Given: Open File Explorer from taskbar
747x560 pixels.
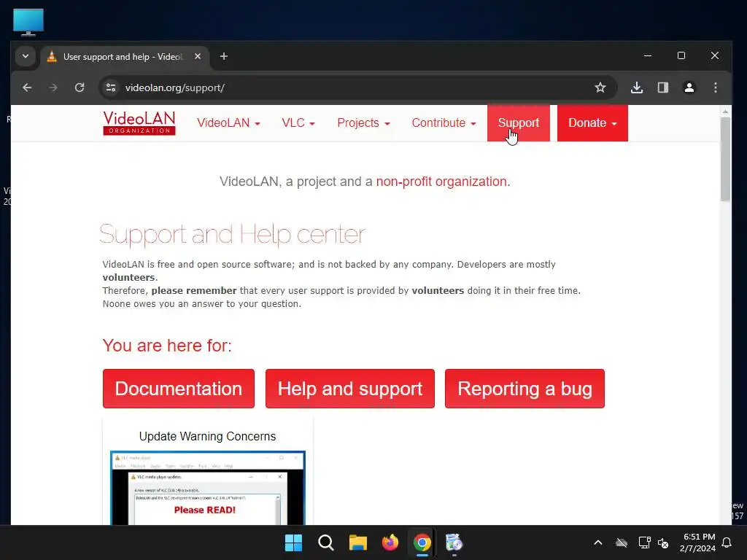Looking at the screenshot, I should coord(357,542).
